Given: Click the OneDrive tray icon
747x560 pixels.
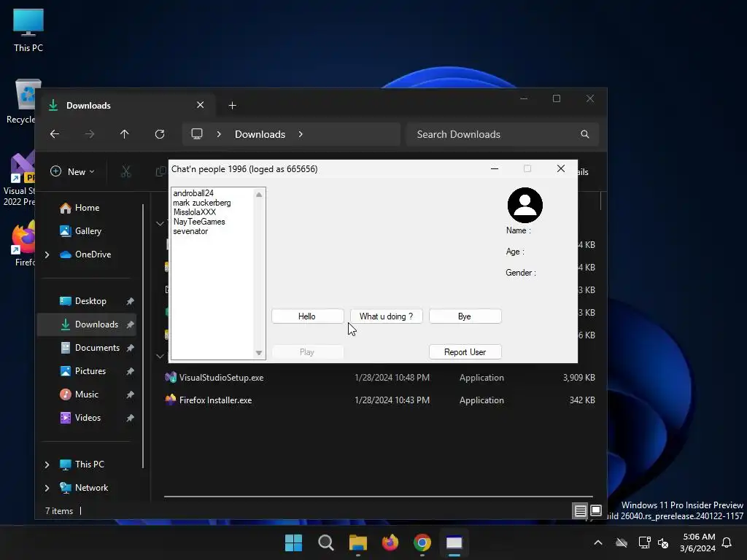Looking at the screenshot, I should point(622,542).
